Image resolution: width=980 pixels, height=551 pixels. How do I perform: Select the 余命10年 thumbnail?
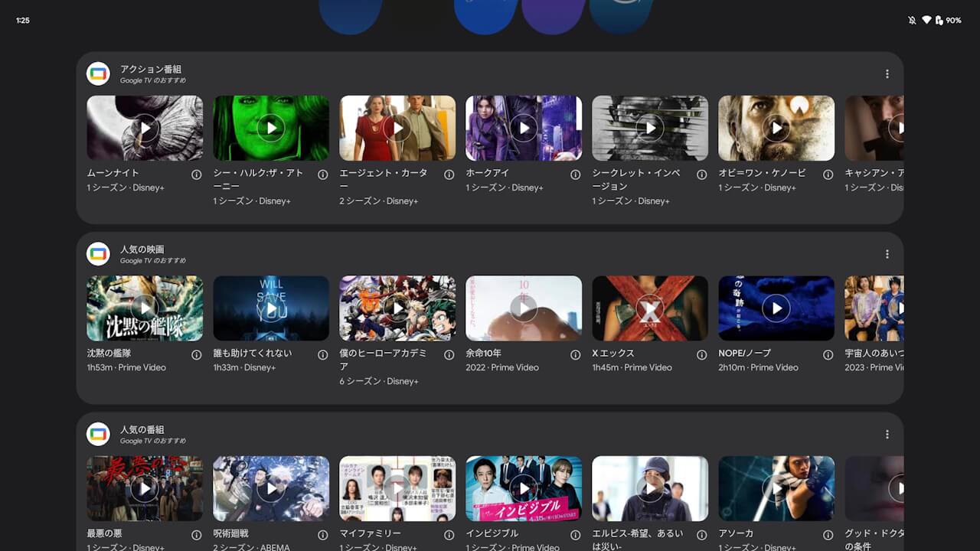pos(524,308)
